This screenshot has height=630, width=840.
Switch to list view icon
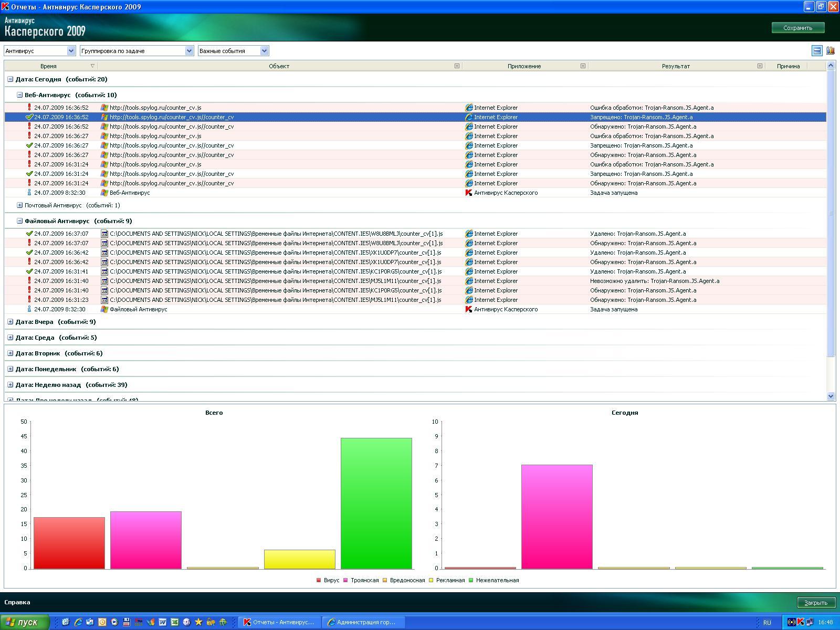pos(817,50)
